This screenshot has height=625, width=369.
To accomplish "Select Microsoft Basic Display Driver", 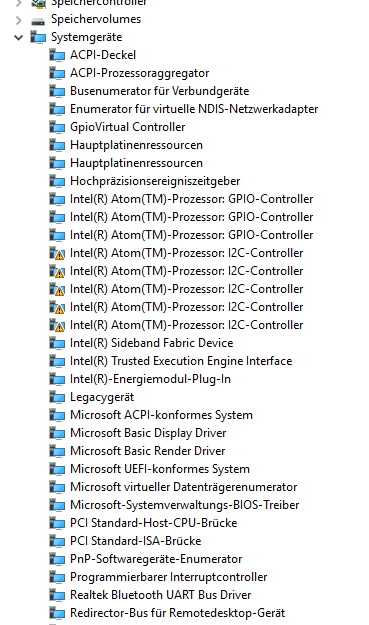I will 148,433.
